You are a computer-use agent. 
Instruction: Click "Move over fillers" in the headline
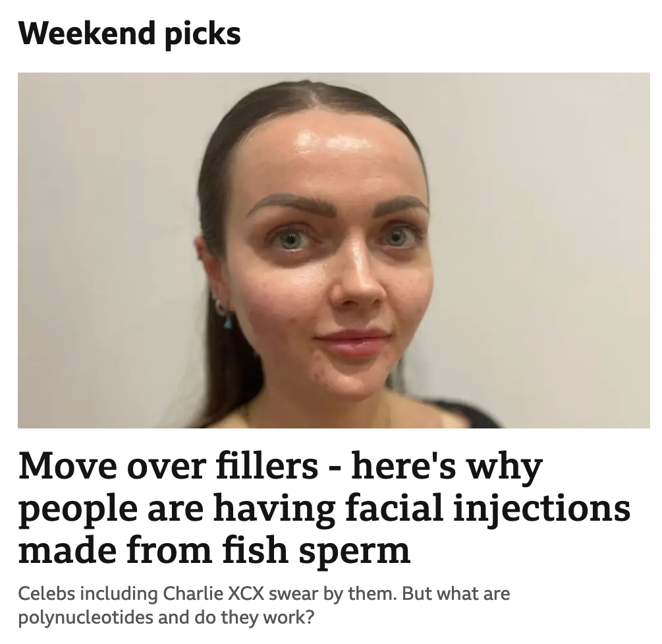click(168, 467)
